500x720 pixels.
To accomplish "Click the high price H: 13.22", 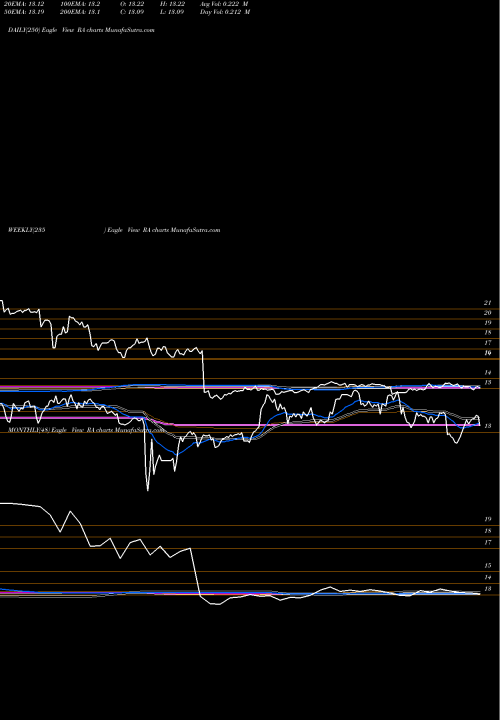I will (172, 4).
